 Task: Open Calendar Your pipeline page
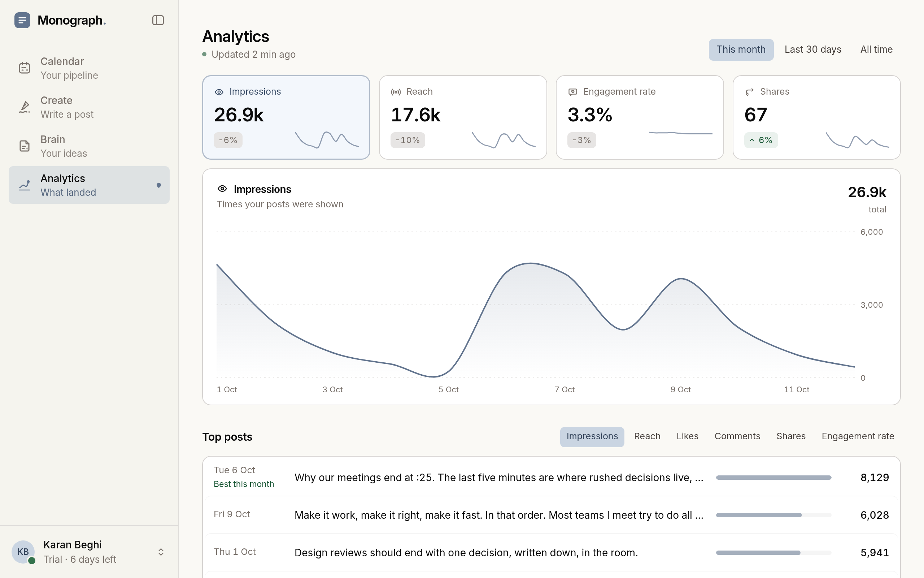(x=89, y=68)
